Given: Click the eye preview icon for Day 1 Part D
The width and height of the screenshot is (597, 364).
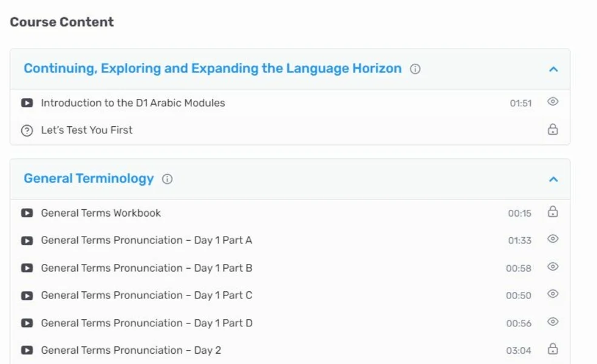Looking at the screenshot, I should 553,322.
